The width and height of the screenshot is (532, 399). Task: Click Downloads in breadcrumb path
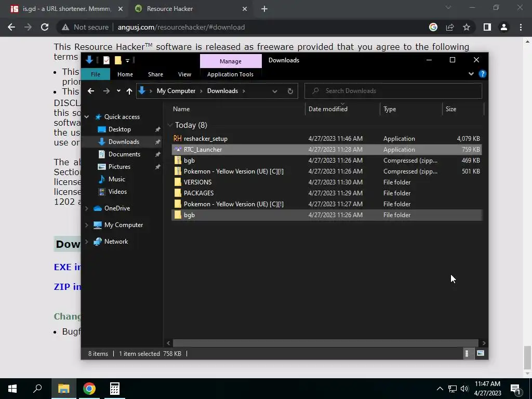pos(222,91)
